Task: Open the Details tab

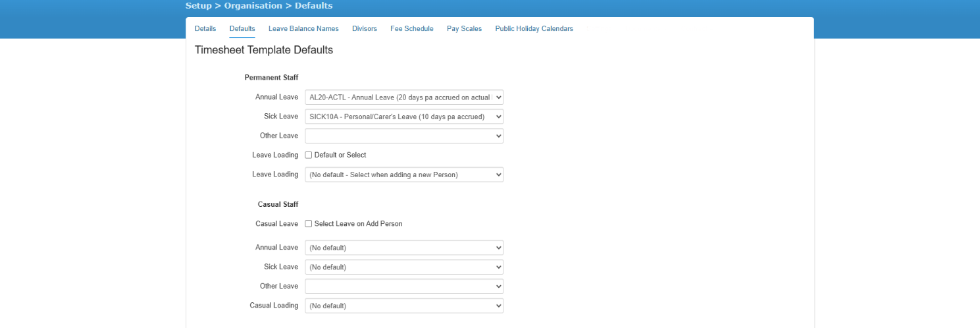Action: click(205, 29)
